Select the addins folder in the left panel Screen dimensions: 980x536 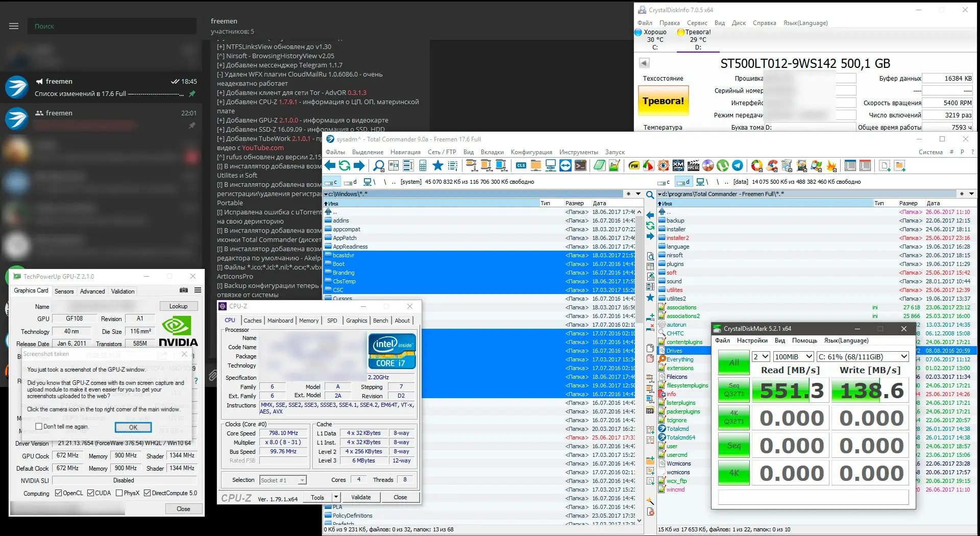click(x=341, y=221)
